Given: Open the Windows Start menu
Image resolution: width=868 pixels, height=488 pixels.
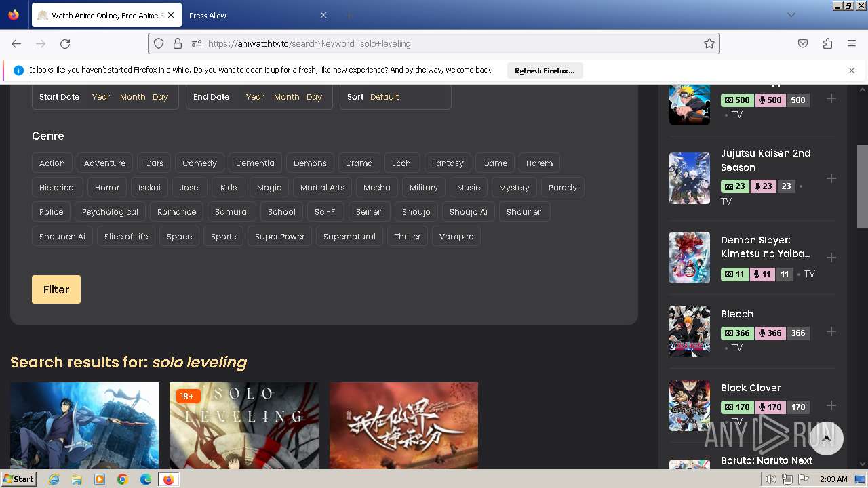Looking at the screenshot, I should tap(18, 479).
